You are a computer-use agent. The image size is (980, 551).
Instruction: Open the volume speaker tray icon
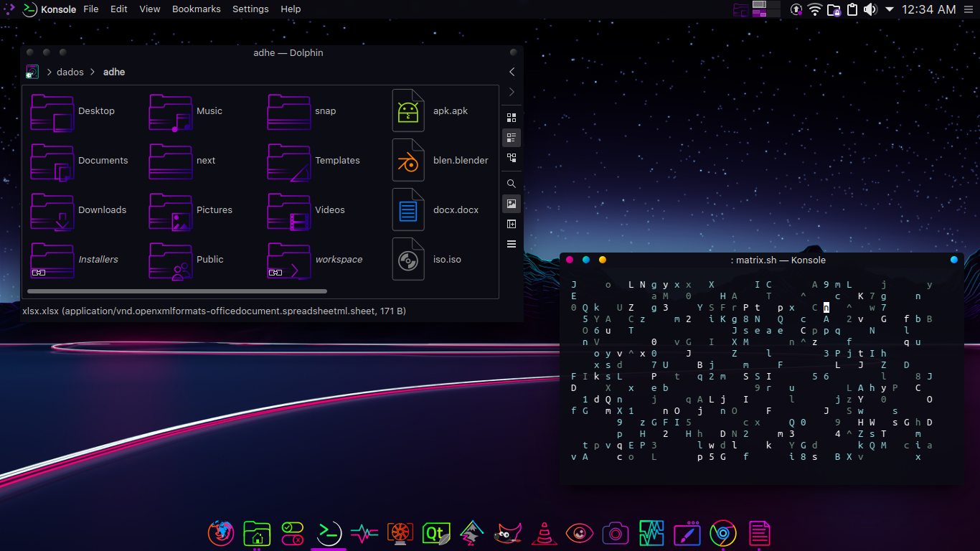point(870,9)
